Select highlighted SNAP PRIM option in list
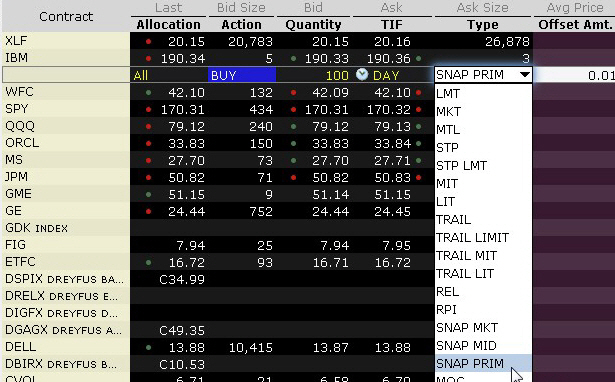This screenshot has height=382, width=615. 483,364
